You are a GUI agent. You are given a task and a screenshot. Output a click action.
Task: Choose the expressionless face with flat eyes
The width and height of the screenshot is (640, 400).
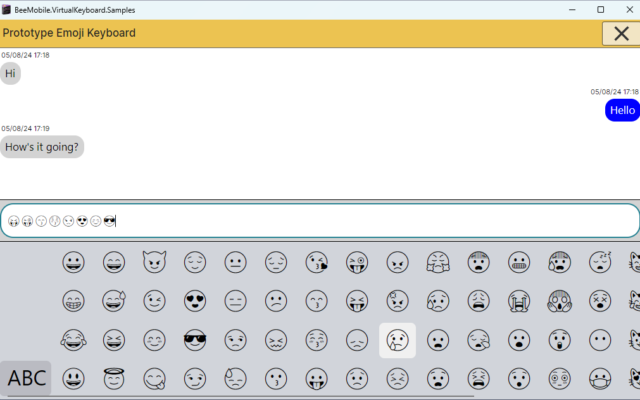pos(236,301)
